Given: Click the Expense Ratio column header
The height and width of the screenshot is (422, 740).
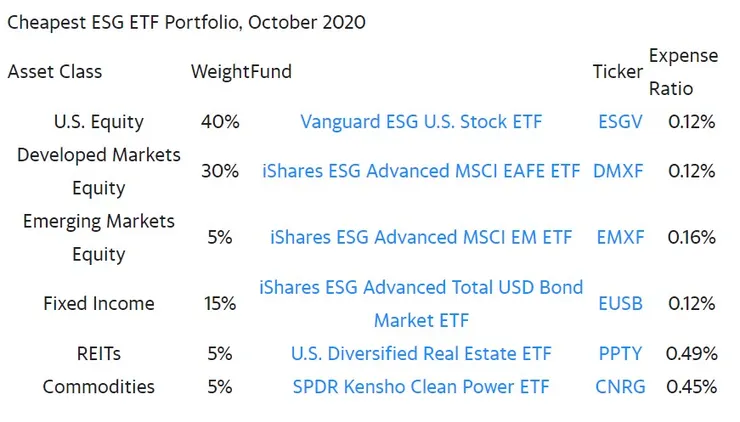Looking at the screenshot, I should (x=684, y=72).
